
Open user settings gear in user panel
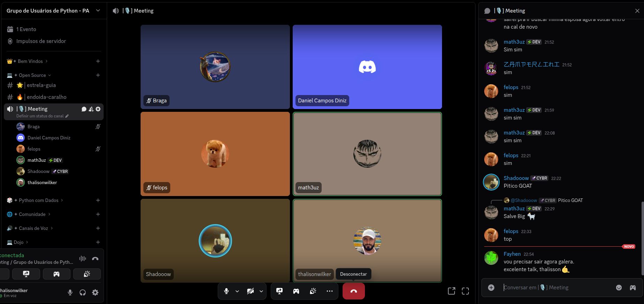[95, 293]
